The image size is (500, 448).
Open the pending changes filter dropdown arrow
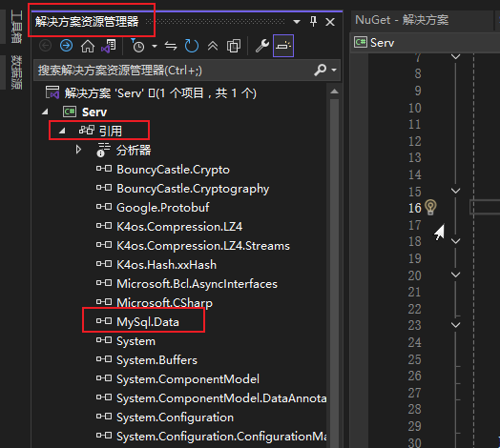[155, 46]
